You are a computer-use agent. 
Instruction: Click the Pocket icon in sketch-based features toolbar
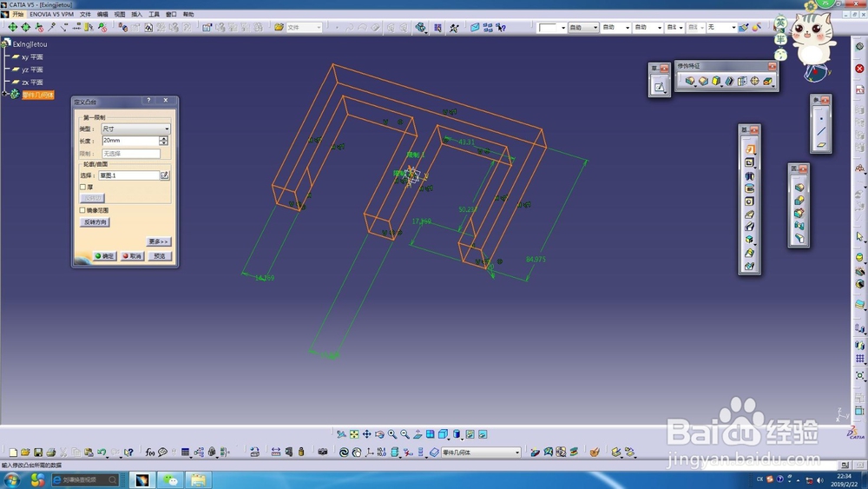coord(750,162)
